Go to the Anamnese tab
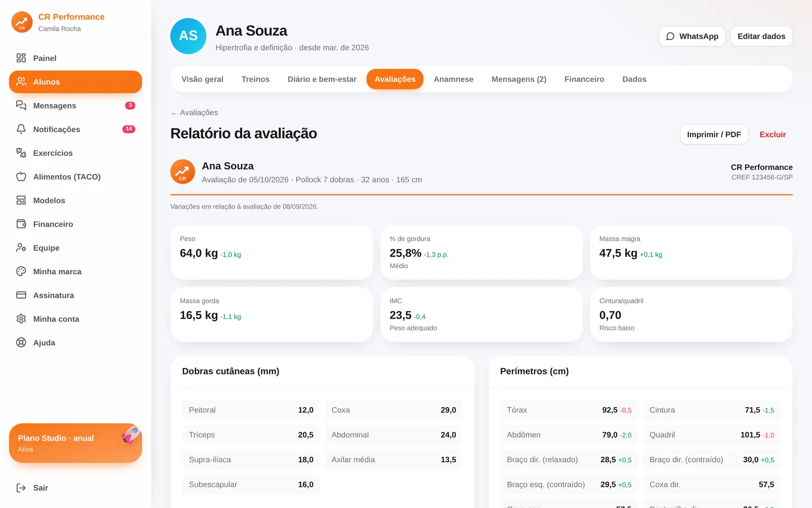 coord(453,79)
